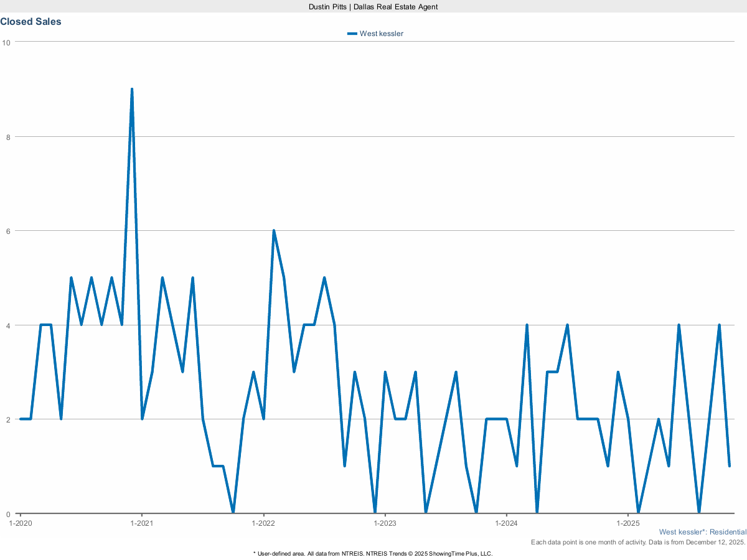The image size is (747, 560).
Task: Click the Closed Sales chart title
Action: tap(31, 22)
